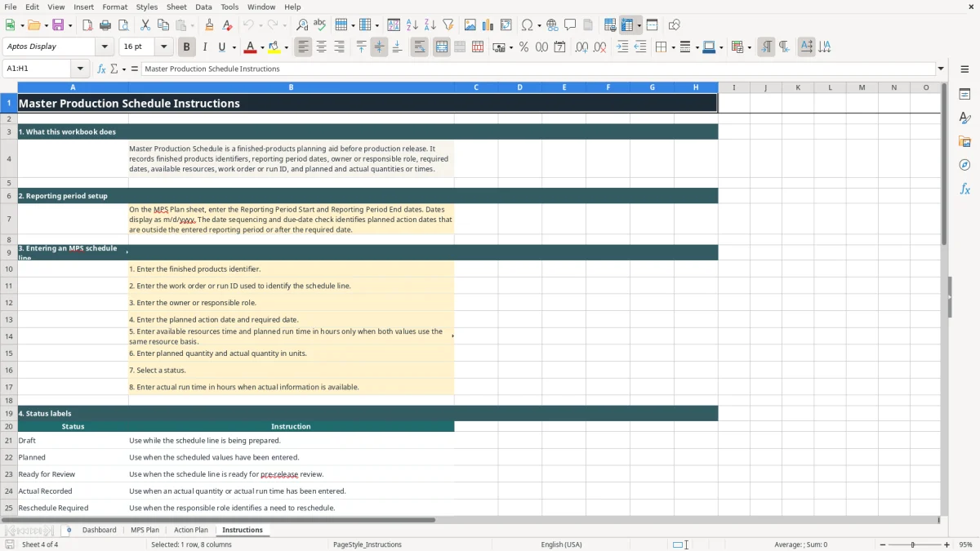Viewport: 980px width, 551px height.
Task: Toggle Center Horizontally alignment
Action: click(x=321, y=47)
